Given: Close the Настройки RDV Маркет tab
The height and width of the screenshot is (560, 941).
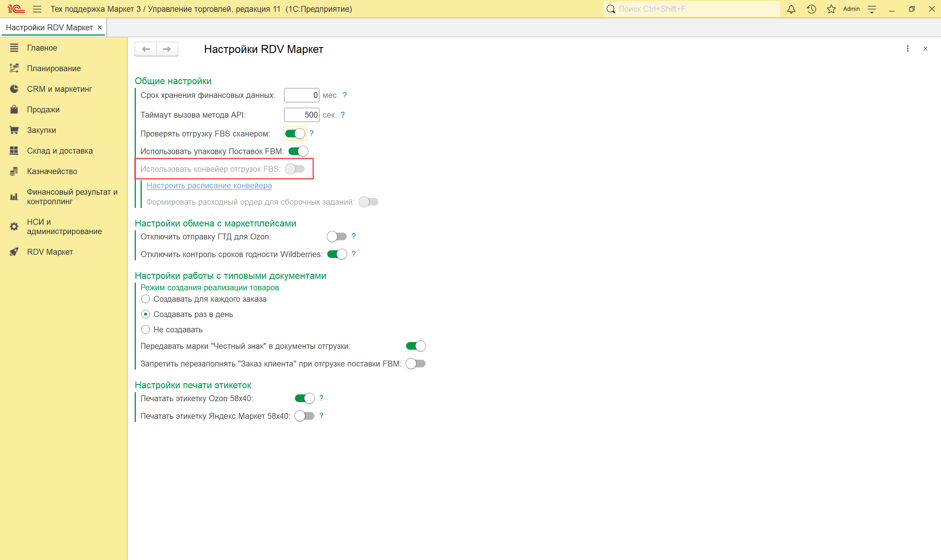Looking at the screenshot, I should click(100, 27).
